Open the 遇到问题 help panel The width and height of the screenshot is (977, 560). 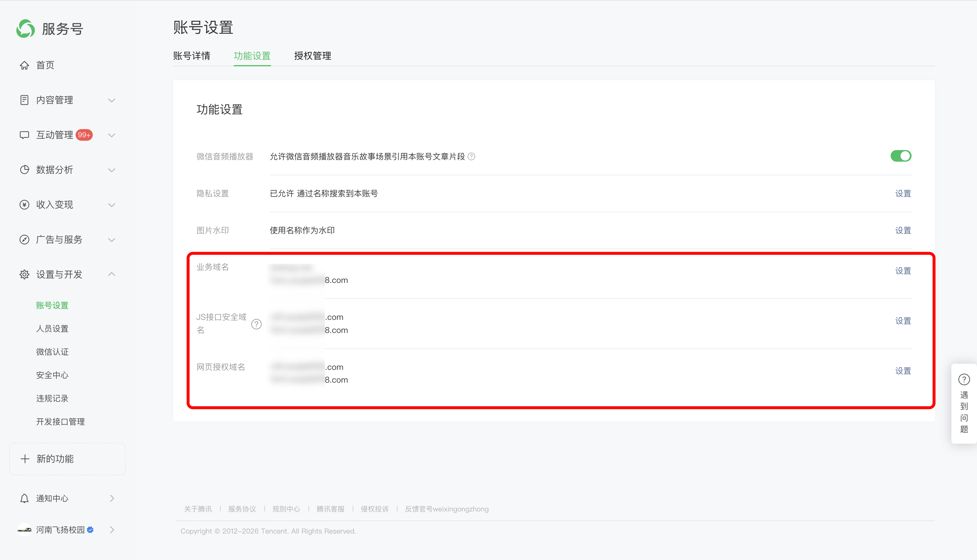[x=964, y=404]
